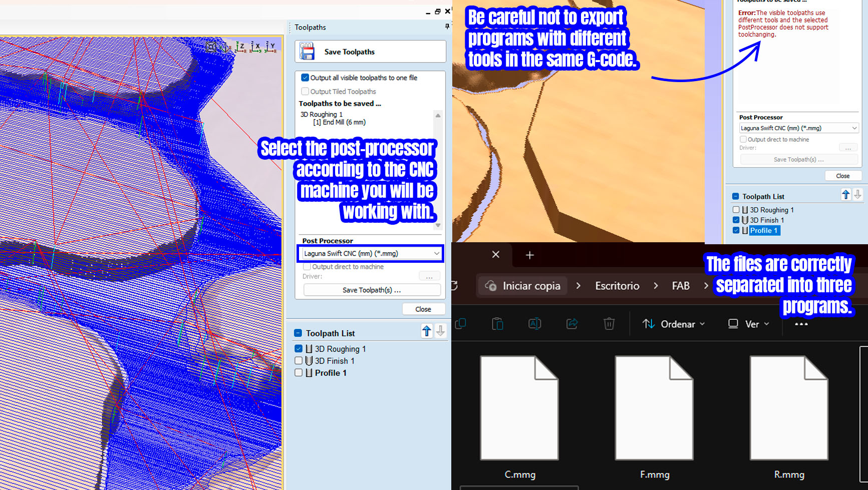This screenshot has height=490, width=868.
Task: Toggle Output direct to machine above Save Toolpath(s)
Action: 307,267
